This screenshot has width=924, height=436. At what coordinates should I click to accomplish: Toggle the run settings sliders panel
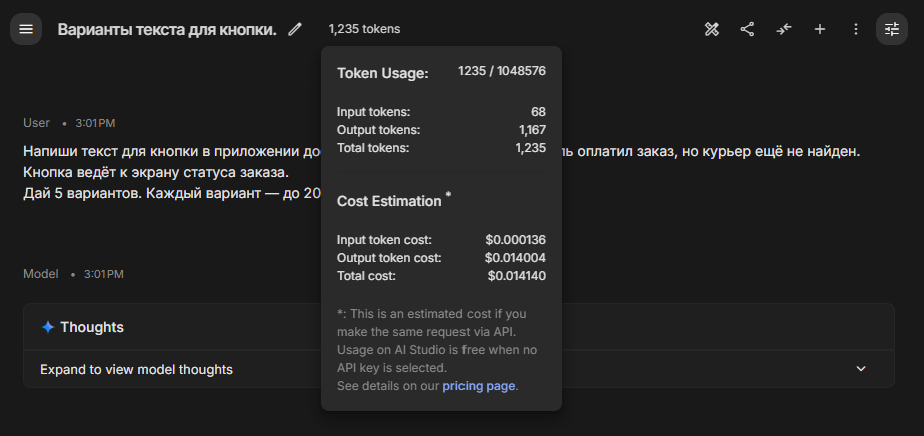[892, 29]
